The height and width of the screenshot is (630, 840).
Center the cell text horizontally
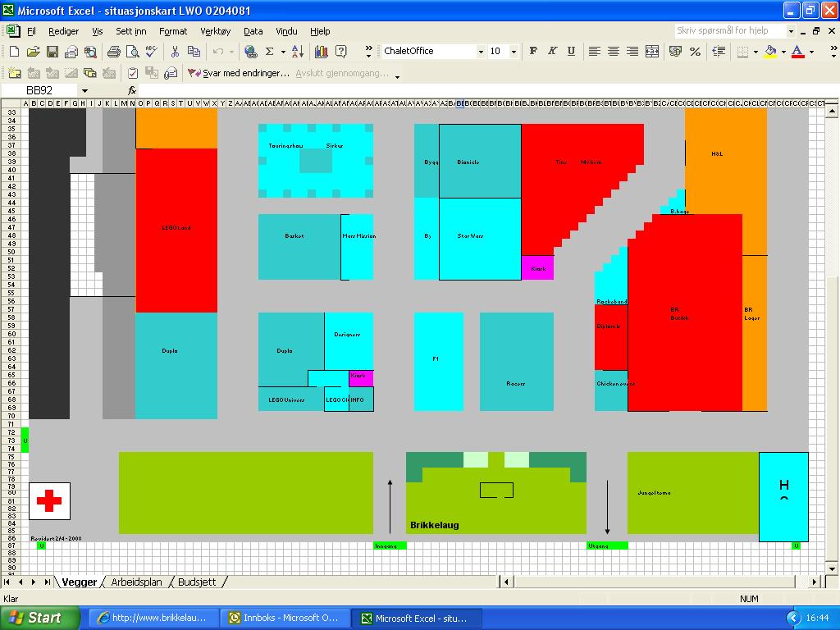pyautogui.click(x=614, y=52)
